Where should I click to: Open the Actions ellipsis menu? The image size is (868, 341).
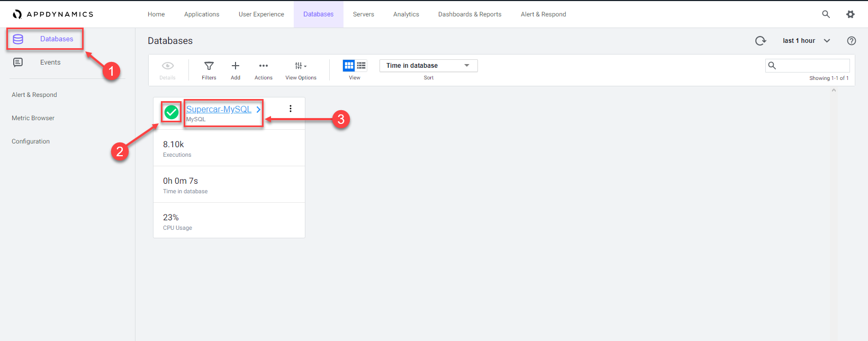coord(264,66)
